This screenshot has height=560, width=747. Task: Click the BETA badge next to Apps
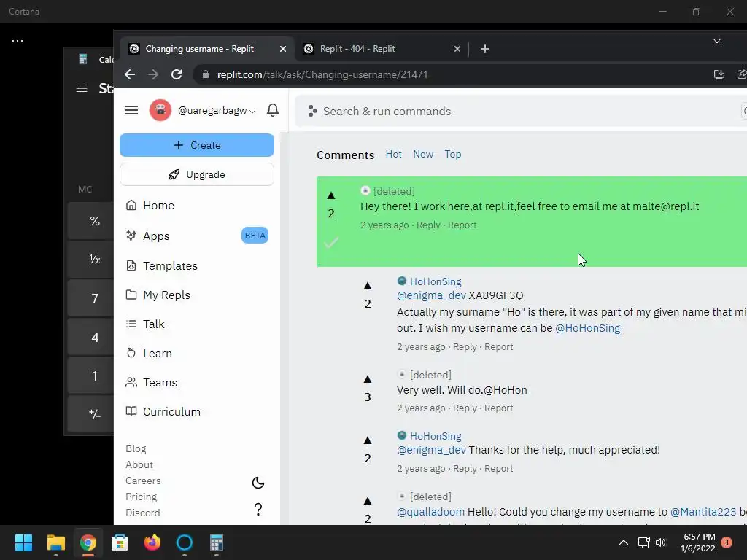click(x=255, y=236)
